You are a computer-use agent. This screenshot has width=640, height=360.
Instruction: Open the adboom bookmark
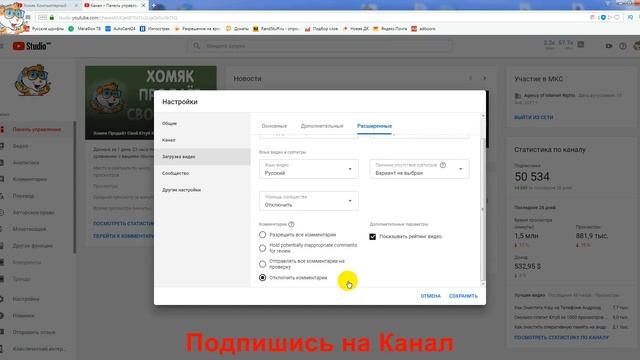pyautogui.click(x=424, y=29)
